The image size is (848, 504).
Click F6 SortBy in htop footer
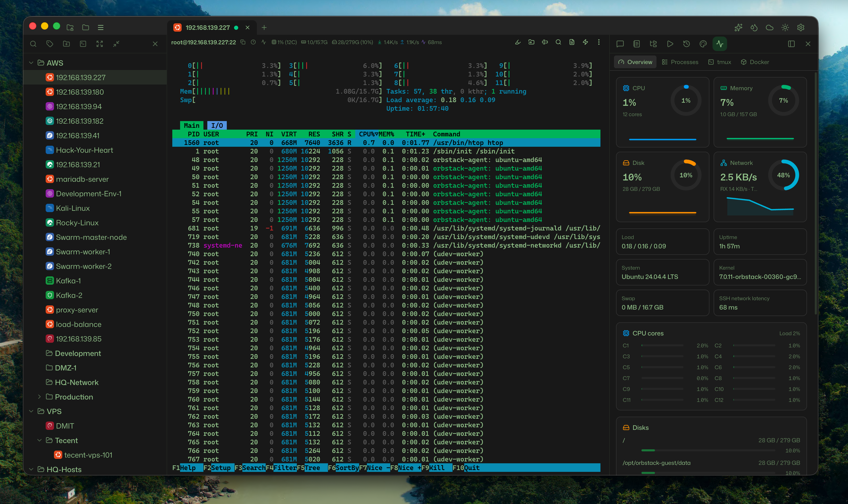click(x=343, y=468)
